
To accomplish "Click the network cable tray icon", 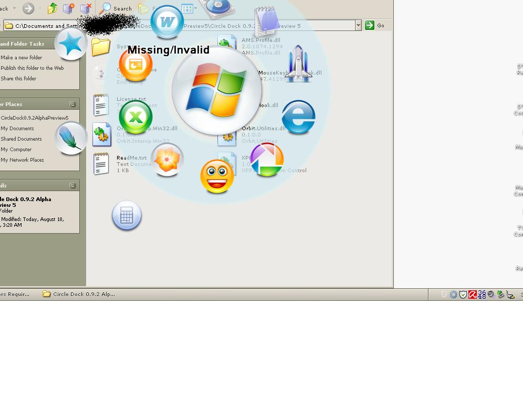I will coord(510,294).
